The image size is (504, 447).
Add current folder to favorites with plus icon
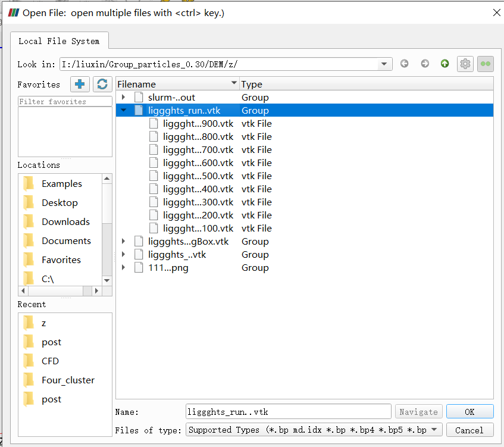coord(80,85)
